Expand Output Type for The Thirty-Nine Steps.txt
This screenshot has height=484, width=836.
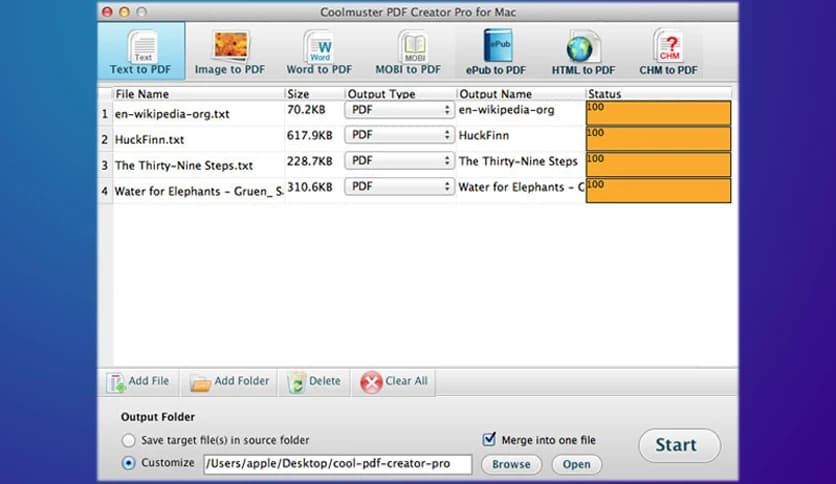[x=399, y=160]
